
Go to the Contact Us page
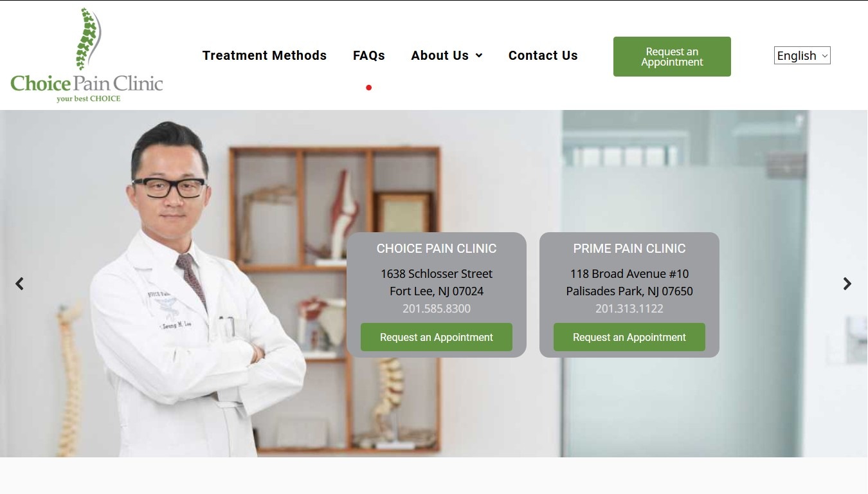click(x=543, y=55)
